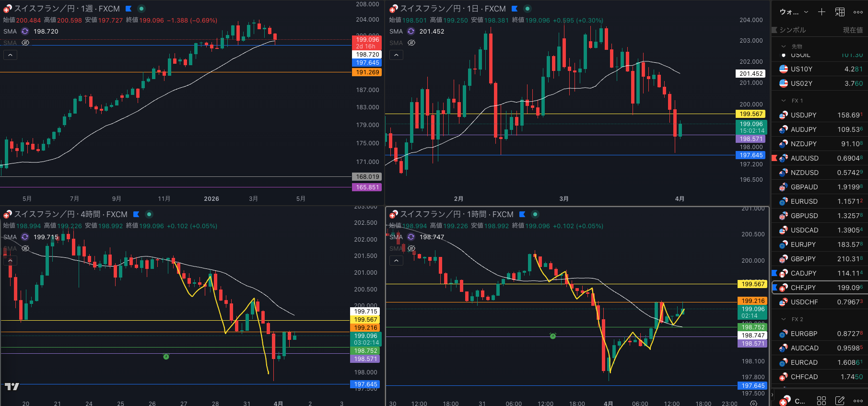Click the grid layout icon in bottom details panel

pos(821,400)
